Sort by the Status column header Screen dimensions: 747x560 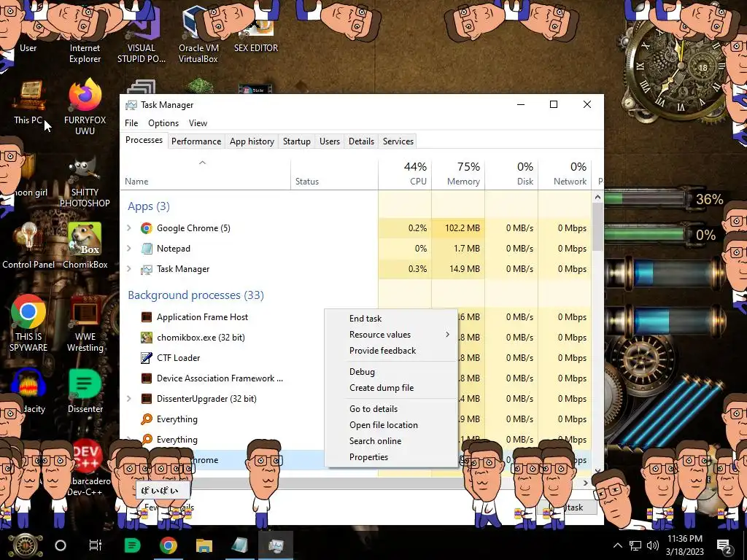click(x=334, y=174)
